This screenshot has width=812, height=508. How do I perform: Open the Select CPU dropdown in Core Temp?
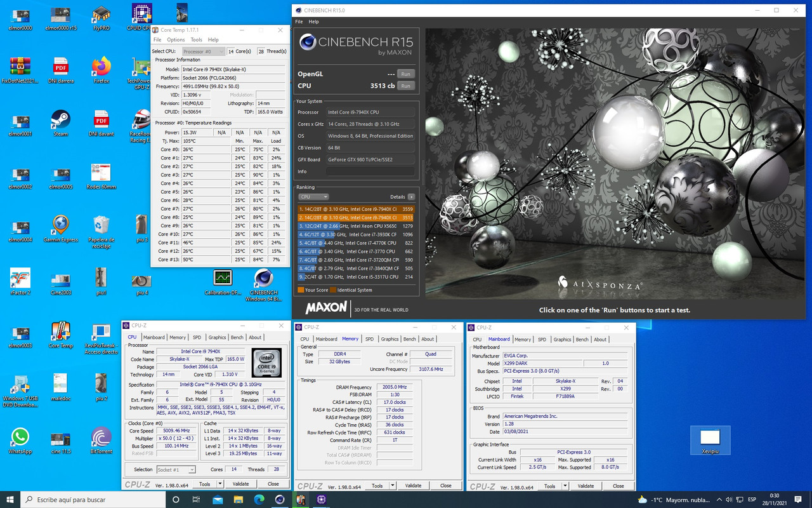(203, 51)
